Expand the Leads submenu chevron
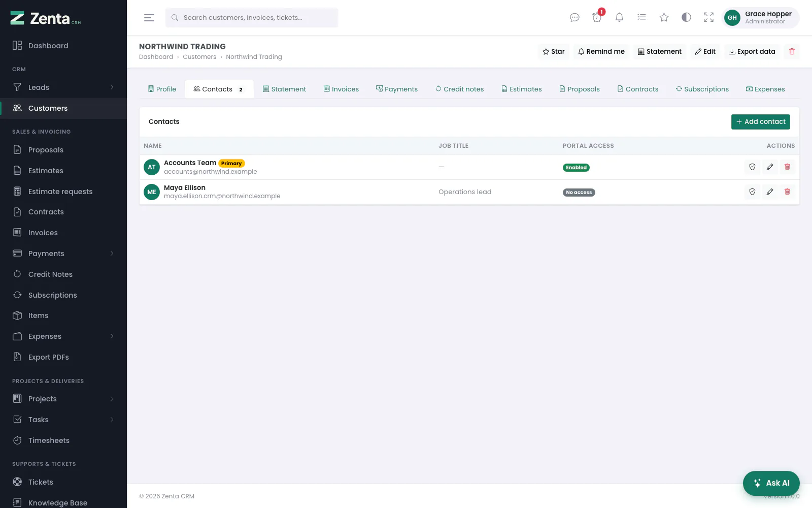Screen dimensions: 812x508 click(112, 87)
